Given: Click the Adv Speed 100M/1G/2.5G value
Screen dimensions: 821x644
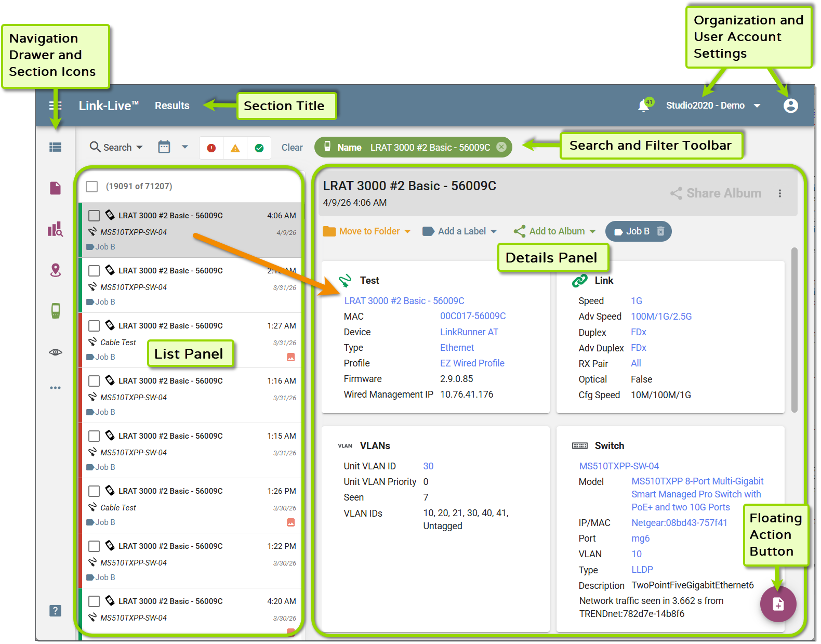Looking at the screenshot, I should (x=661, y=317).
